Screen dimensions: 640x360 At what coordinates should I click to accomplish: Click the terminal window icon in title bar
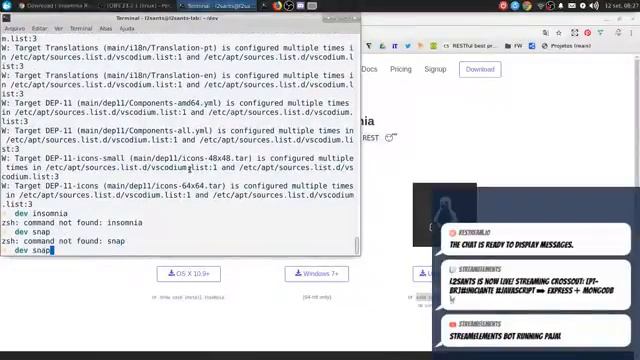pyautogui.click(x=6, y=18)
